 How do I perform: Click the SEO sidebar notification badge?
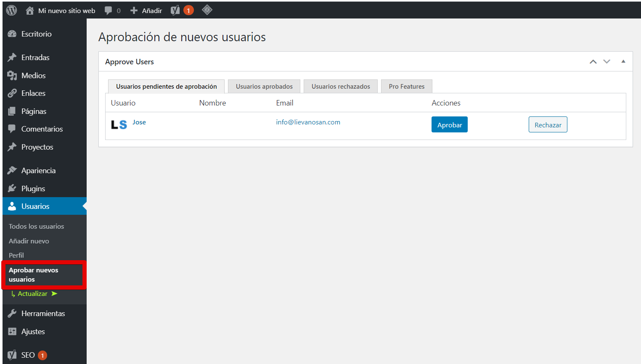point(42,355)
